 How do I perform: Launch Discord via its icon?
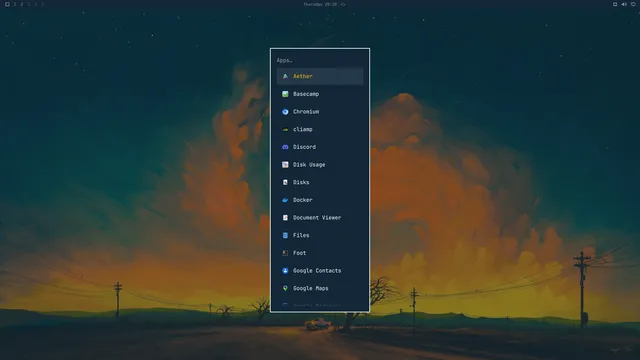(285, 147)
